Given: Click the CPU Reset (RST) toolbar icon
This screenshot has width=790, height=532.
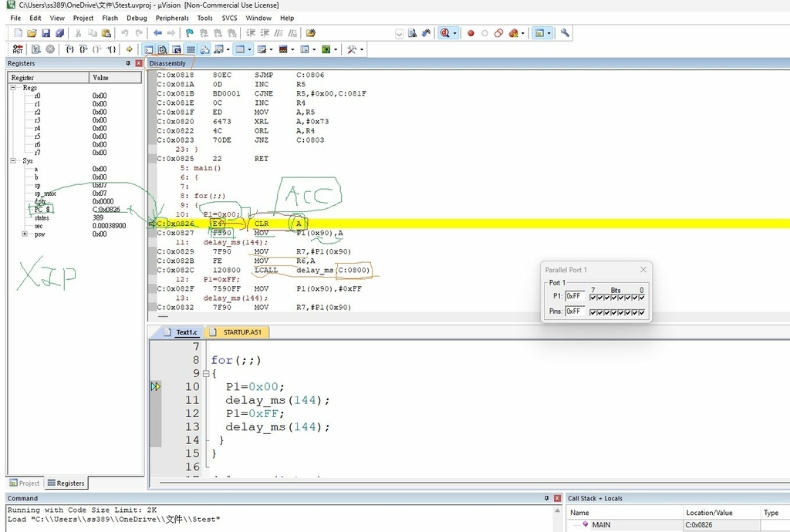Looking at the screenshot, I should click(18, 49).
